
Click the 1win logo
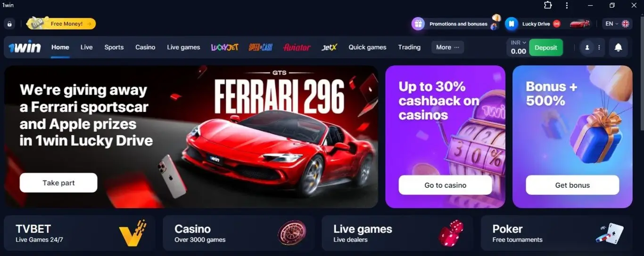[25, 47]
